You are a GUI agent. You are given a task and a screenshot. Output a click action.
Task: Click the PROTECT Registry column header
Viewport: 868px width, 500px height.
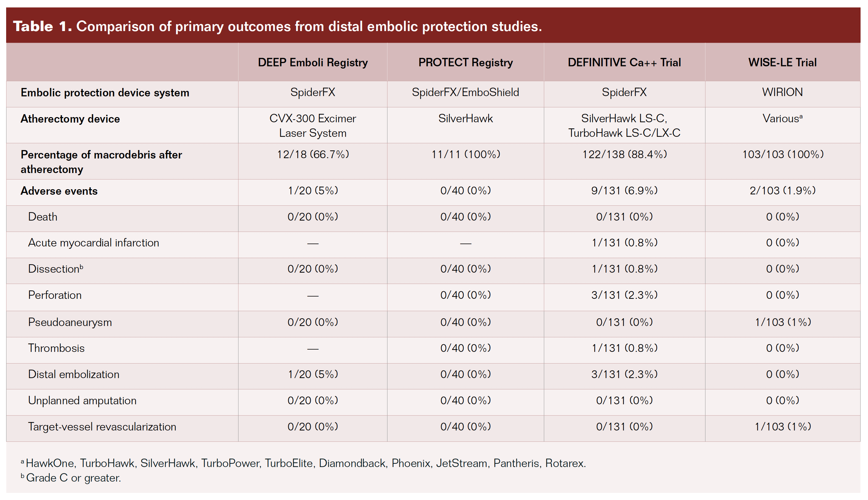465,62
